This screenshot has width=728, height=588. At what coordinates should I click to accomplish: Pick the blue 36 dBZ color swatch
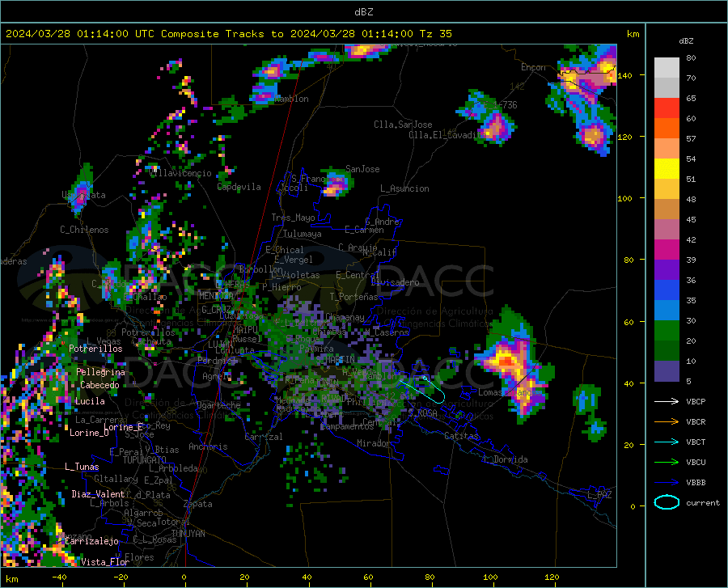[667, 290]
